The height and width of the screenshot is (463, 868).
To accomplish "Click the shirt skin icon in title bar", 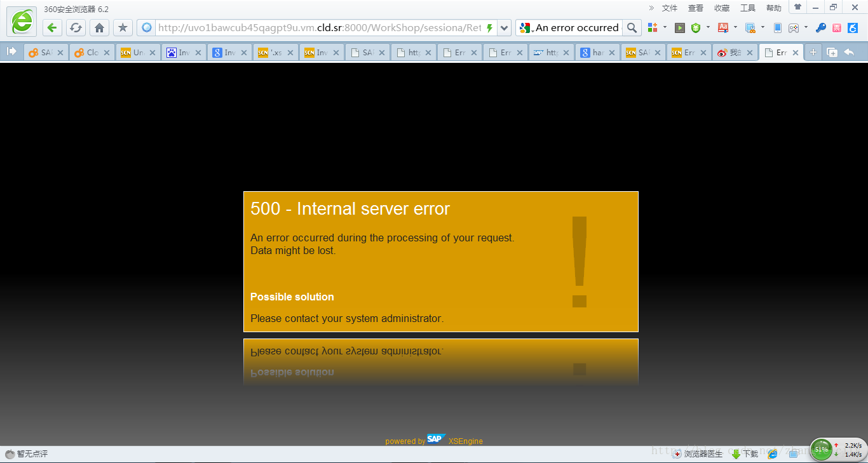I will point(797,7).
